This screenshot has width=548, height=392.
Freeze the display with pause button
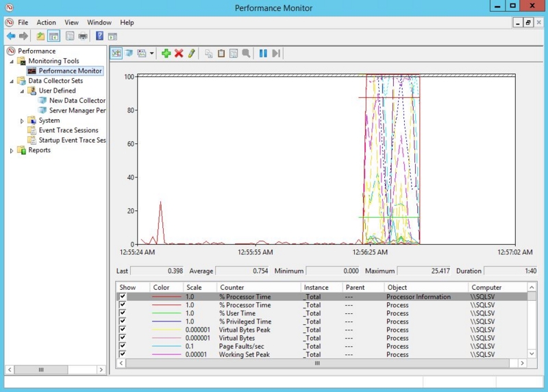(263, 53)
